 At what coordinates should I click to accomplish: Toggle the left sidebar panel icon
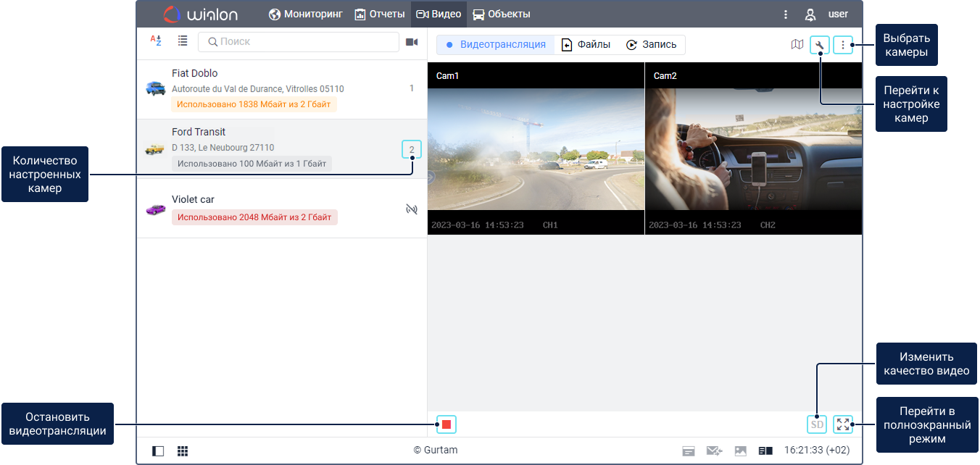point(158,451)
